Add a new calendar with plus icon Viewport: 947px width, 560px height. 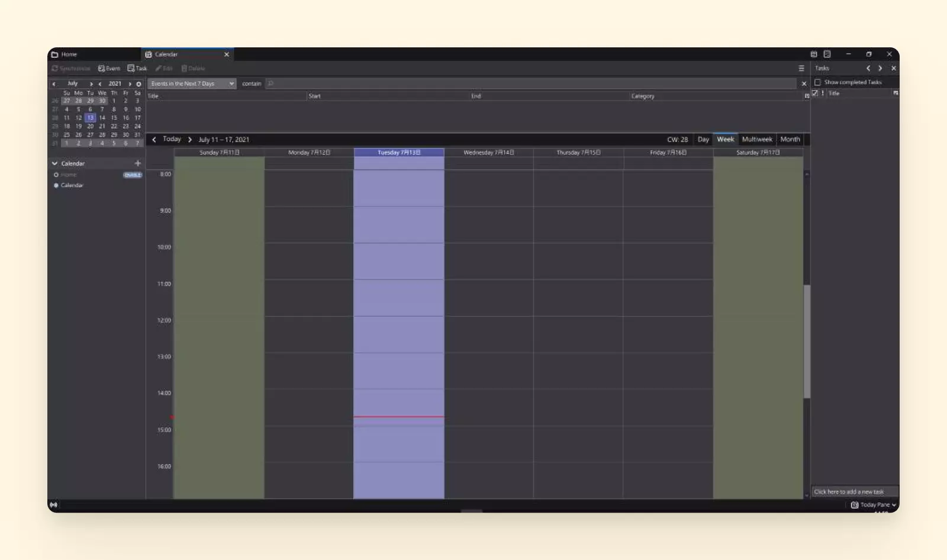(x=138, y=163)
